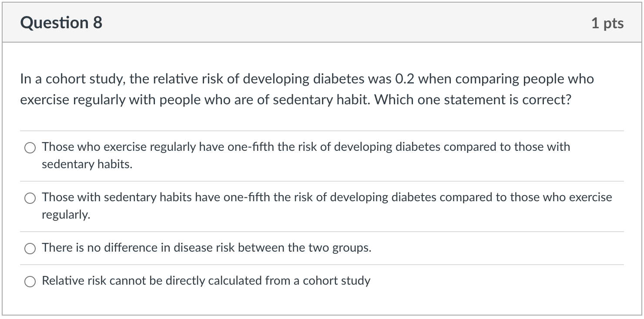
Task: Click the wrapped 'sedentary habits.' line in first answer
Action: 87,164
